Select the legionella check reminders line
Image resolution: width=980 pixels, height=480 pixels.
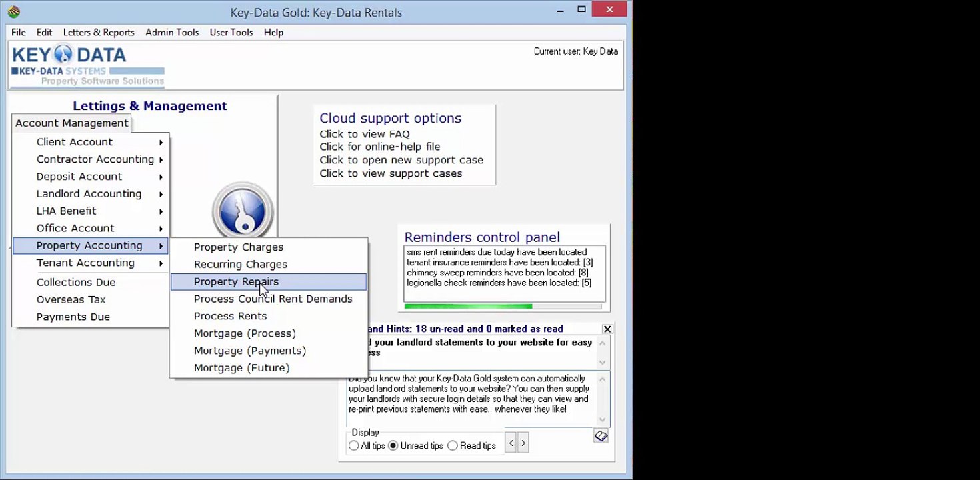pyautogui.click(x=499, y=283)
